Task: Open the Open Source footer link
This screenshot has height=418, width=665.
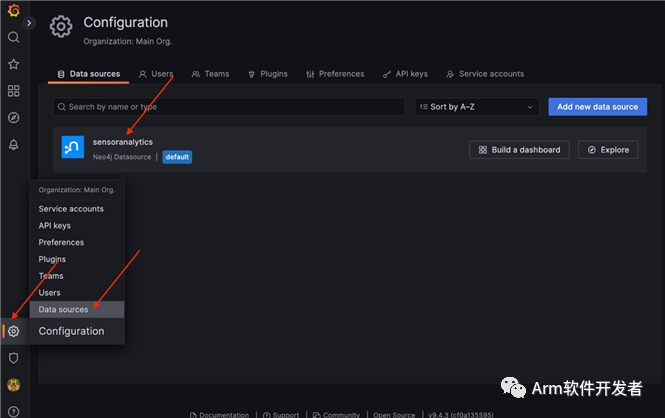Action: point(394,415)
